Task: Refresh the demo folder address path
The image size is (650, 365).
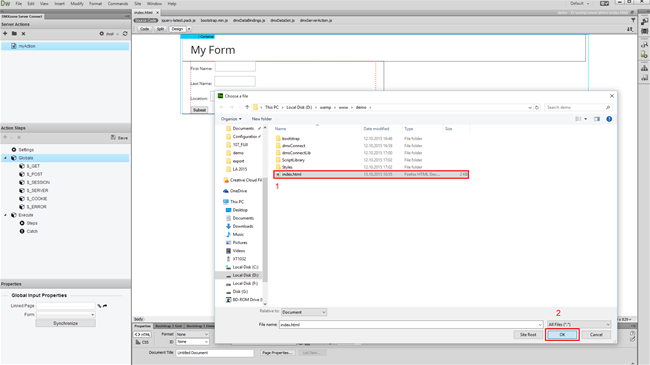Action: pos(536,107)
